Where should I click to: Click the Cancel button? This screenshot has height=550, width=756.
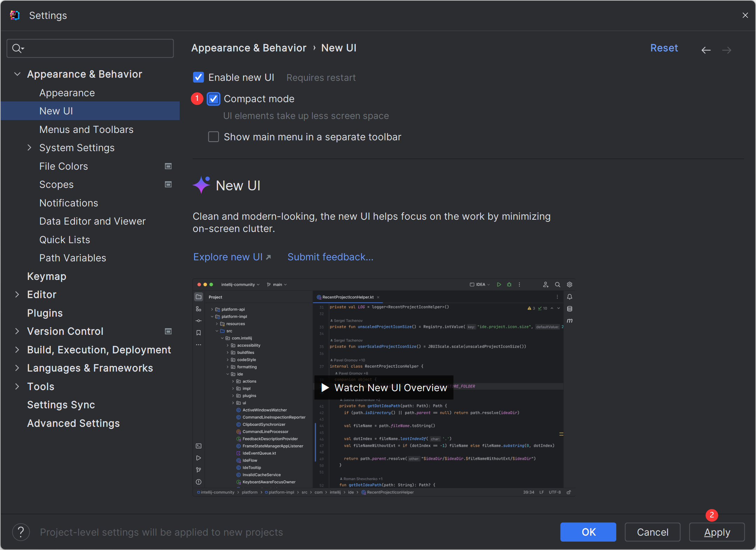653,532
